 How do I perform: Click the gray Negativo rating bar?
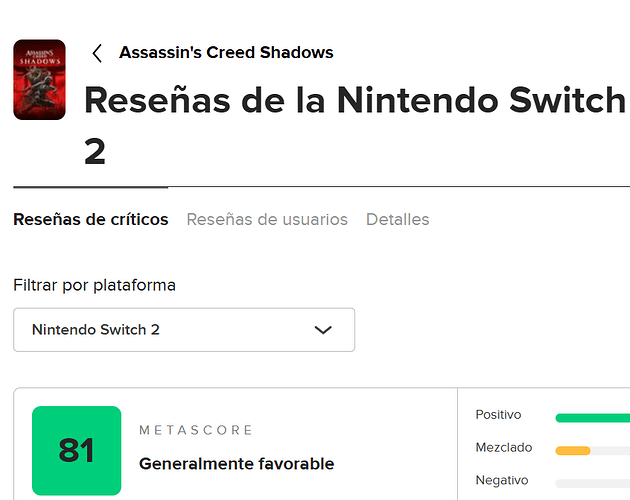click(x=592, y=483)
